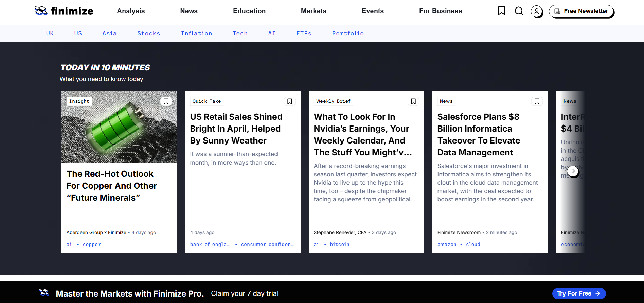This screenshot has width=644, height=303.
Task: Click the Free Newsletter button
Action: (x=581, y=11)
